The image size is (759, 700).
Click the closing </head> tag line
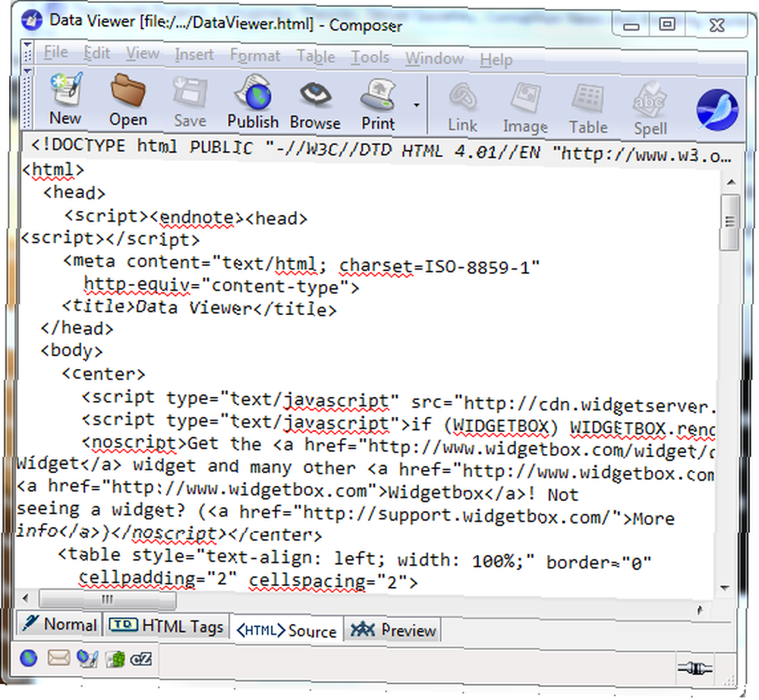(x=77, y=328)
